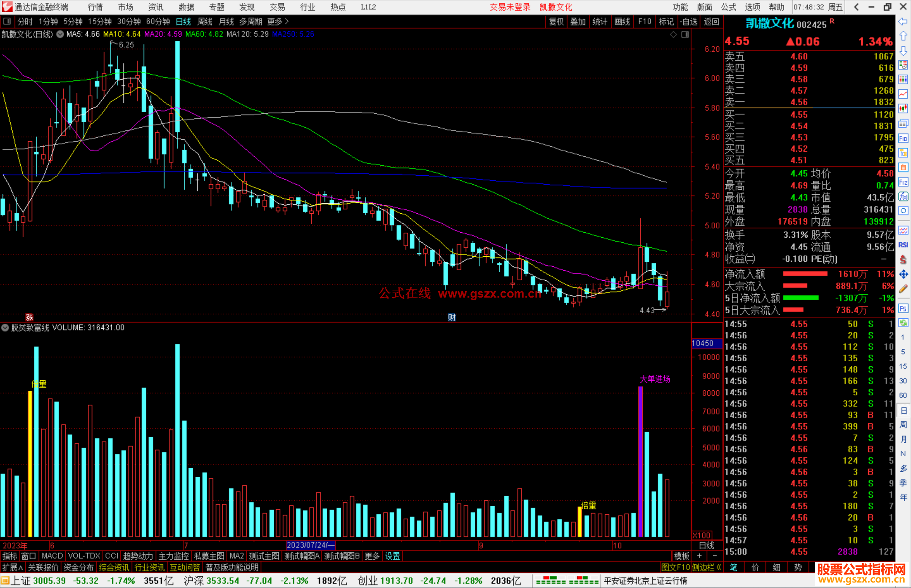
Task: Click the purple 大单进场 volume bar
Action: tap(640, 462)
